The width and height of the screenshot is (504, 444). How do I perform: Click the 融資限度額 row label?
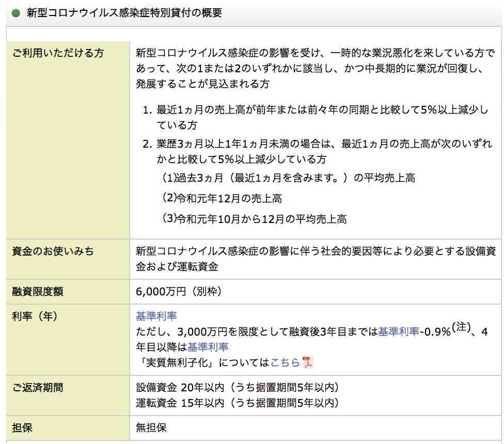(x=38, y=291)
